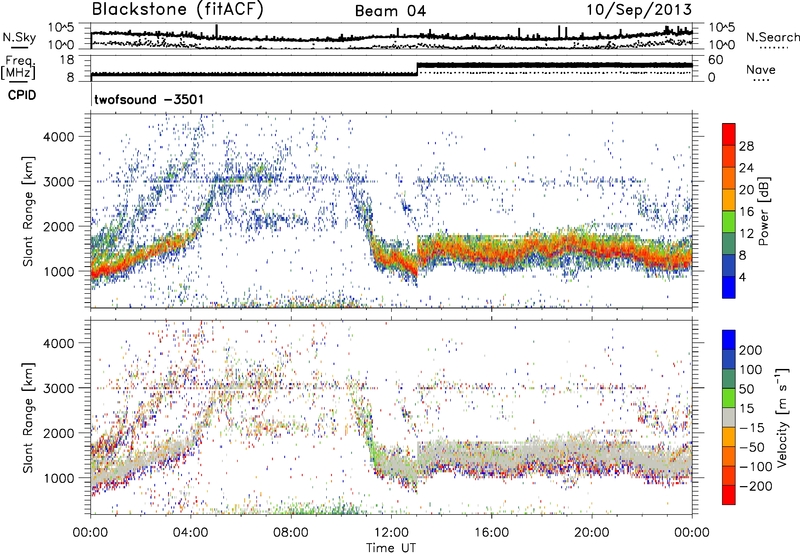Click the "60" Nave axis tick label

(715, 60)
